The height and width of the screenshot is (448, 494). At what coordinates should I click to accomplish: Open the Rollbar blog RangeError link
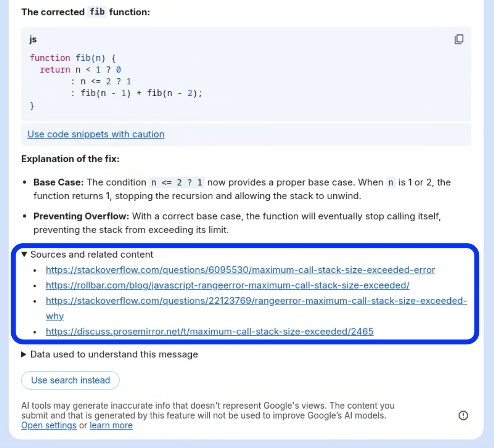(x=227, y=285)
